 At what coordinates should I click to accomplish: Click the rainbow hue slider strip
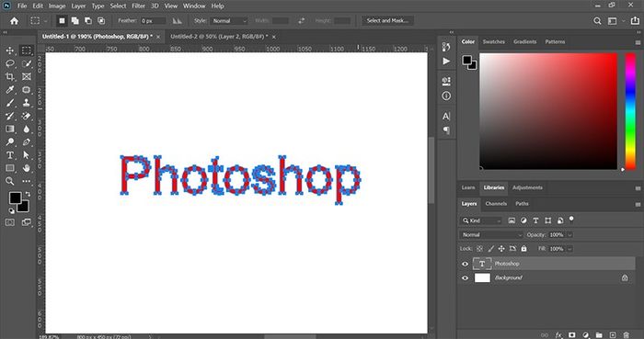point(630,111)
